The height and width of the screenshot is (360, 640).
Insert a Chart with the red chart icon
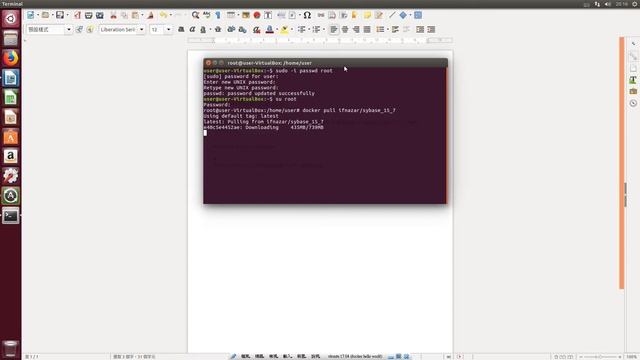pyautogui.click(x=257, y=15)
